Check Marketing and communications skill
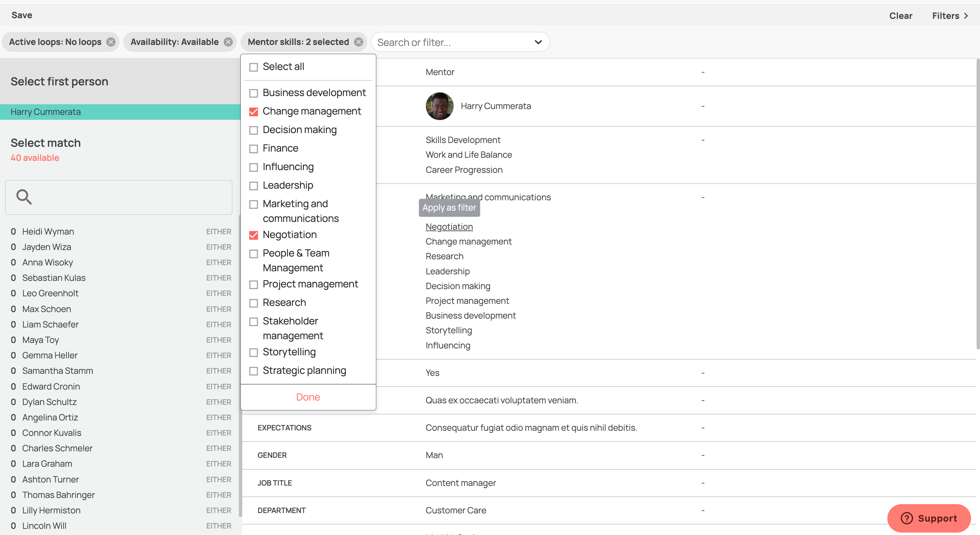Image resolution: width=980 pixels, height=535 pixels. point(253,205)
